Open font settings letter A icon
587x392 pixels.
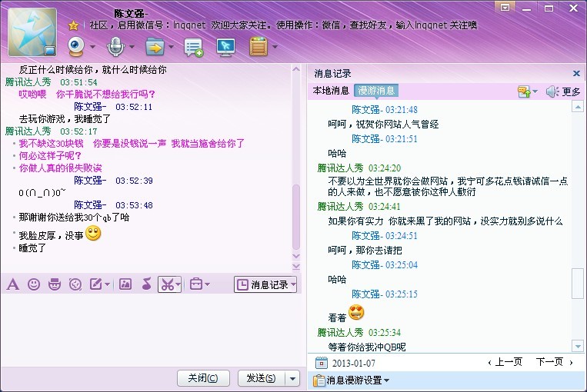(x=13, y=284)
